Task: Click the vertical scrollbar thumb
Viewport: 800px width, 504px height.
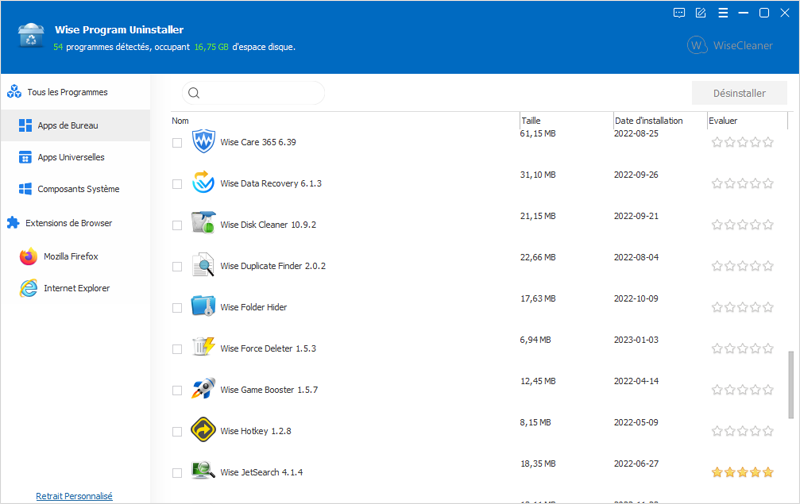Action: (791, 385)
